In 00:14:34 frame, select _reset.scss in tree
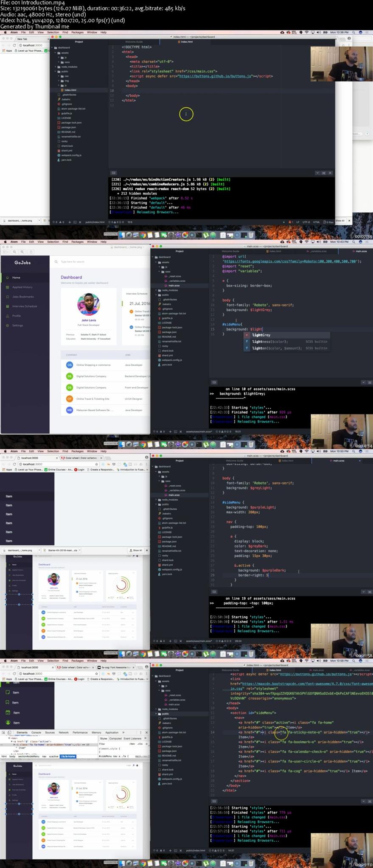 coord(175,276)
